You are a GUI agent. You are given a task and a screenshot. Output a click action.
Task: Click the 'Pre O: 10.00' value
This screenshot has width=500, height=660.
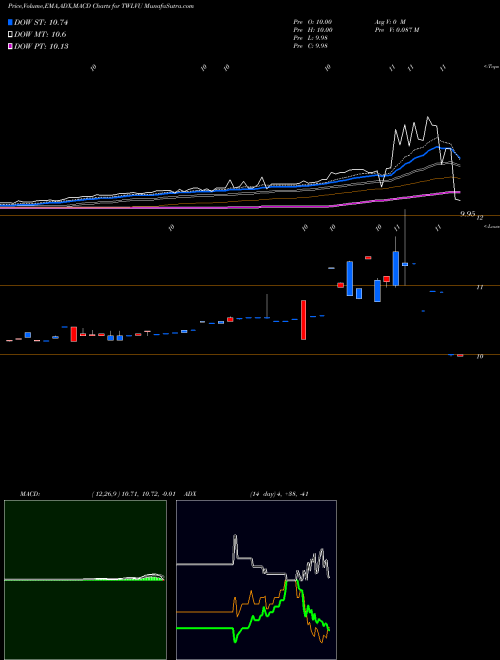coord(313,21)
